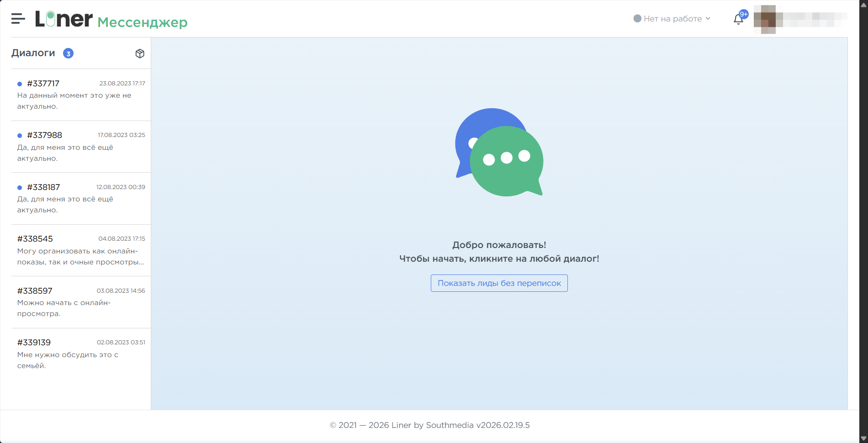Open the hamburger sidebar menu
The image size is (868, 443).
pos(18,19)
